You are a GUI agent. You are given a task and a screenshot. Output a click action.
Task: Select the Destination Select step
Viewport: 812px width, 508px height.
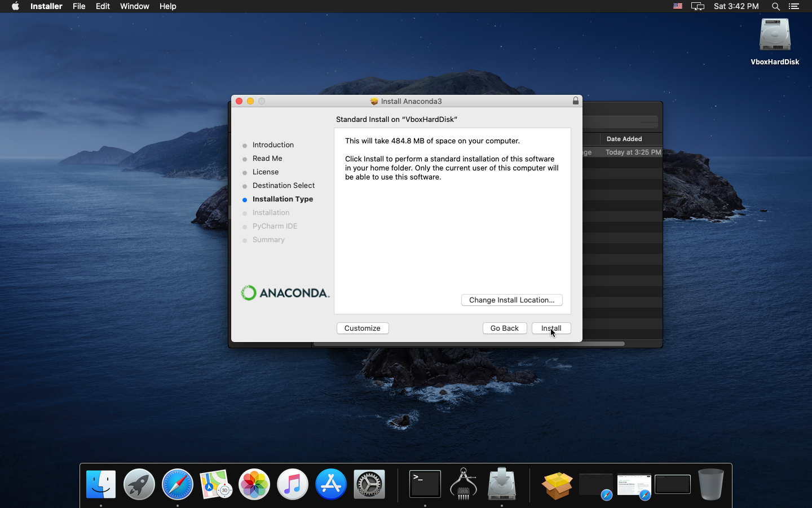pos(284,185)
